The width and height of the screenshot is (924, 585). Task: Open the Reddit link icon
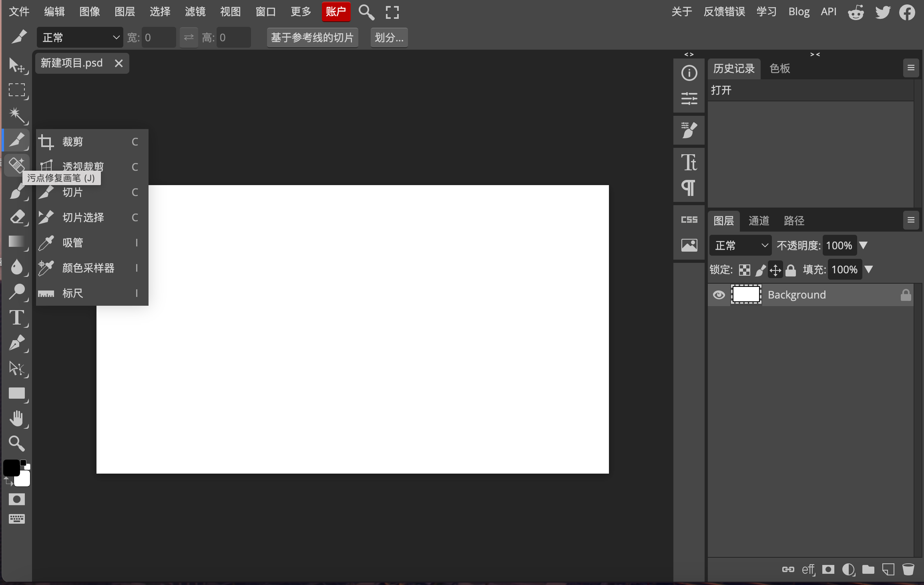856,12
